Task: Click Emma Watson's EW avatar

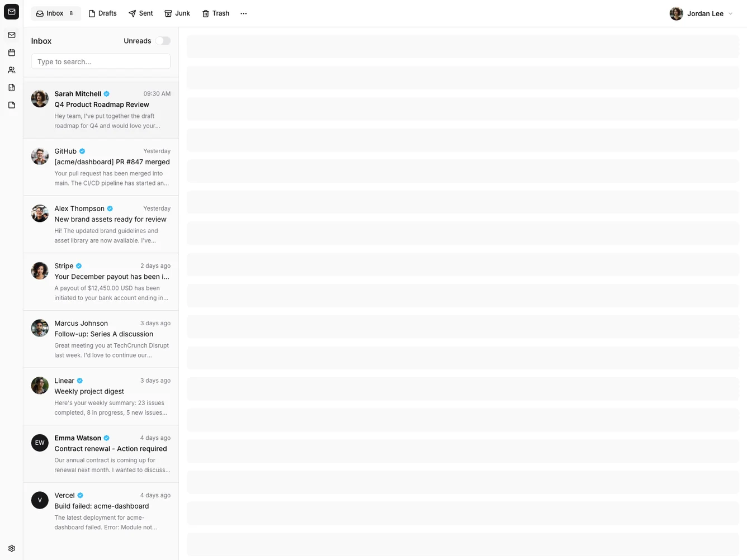Action: [40, 443]
